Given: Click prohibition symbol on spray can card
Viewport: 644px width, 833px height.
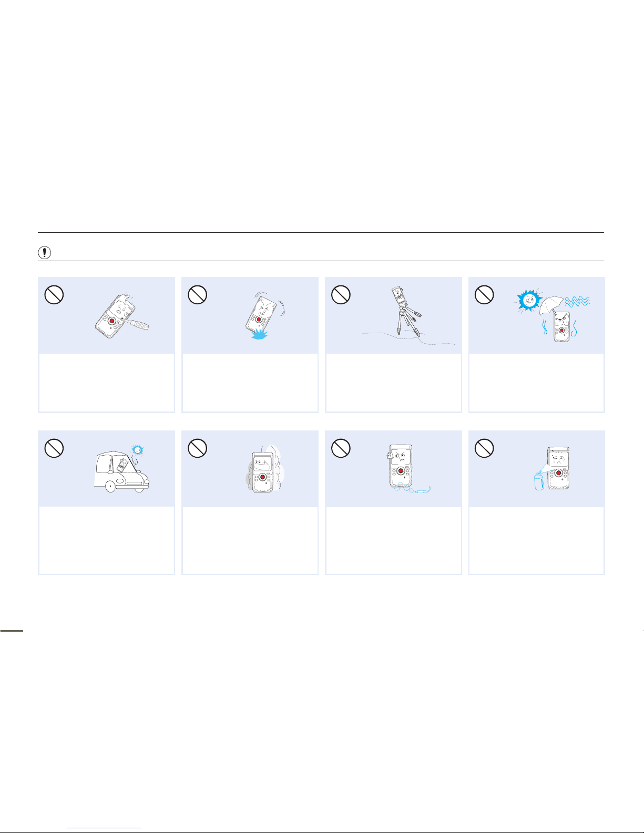Looking at the screenshot, I should tap(484, 448).
